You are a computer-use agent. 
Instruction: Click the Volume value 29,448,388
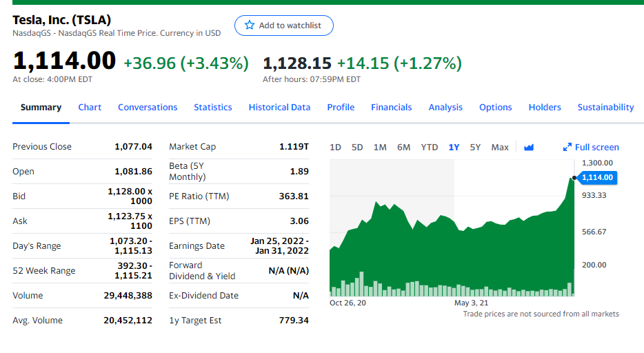[x=128, y=296]
